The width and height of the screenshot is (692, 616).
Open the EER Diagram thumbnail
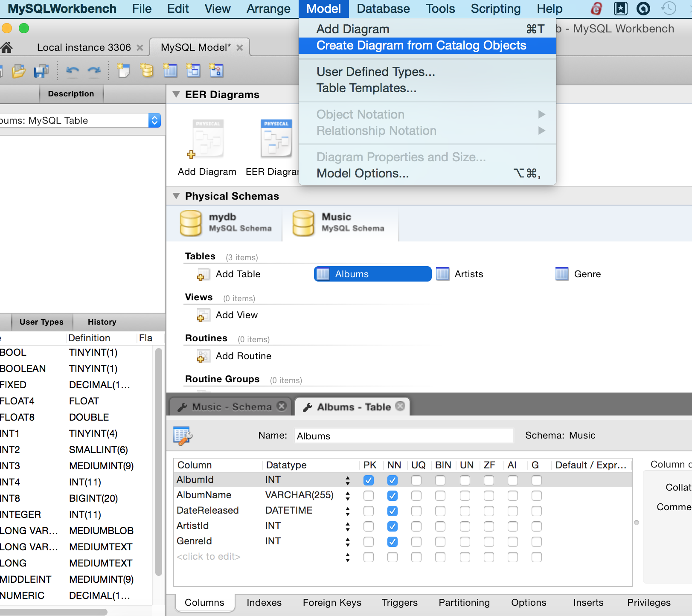[x=276, y=138]
